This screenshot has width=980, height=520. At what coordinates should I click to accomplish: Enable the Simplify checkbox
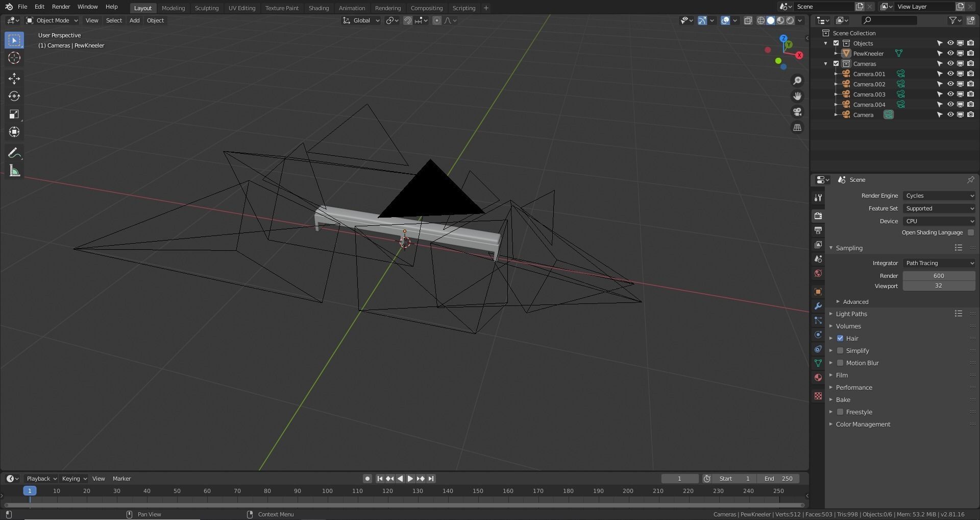(840, 351)
